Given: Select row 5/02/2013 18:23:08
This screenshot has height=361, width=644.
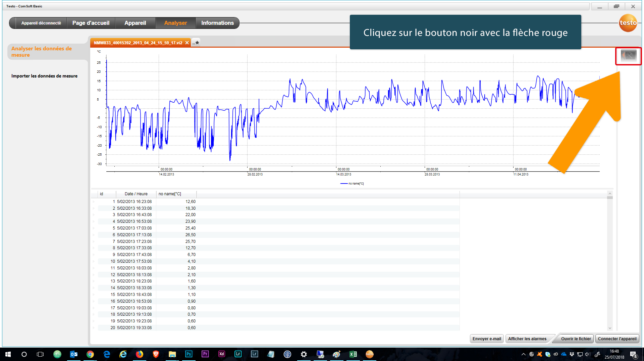Looking at the screenshot, I should pos(278,281).
